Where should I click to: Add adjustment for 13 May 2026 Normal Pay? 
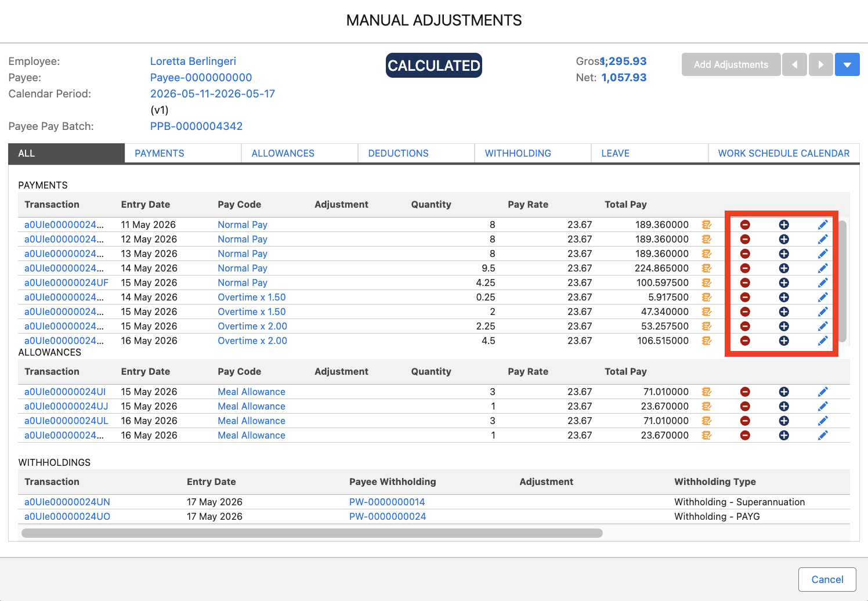pos(784,254)
